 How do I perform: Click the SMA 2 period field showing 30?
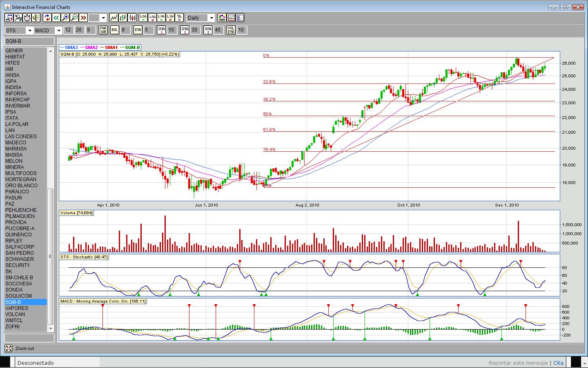(x=194, y=30)
